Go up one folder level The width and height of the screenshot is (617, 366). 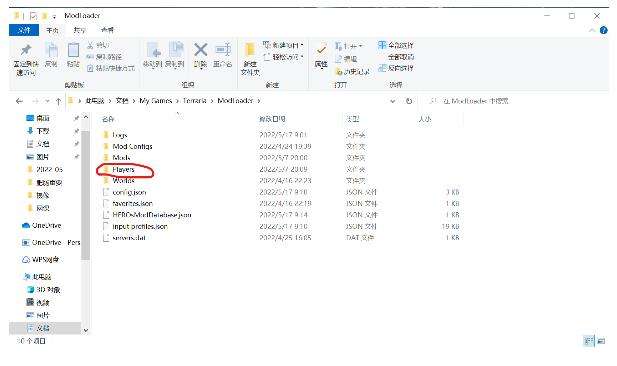[x=59, y=101]
